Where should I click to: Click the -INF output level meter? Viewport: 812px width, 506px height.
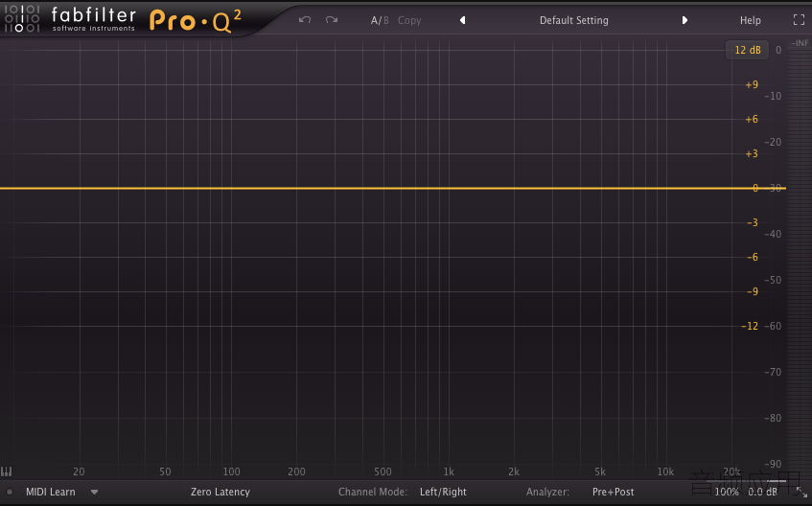799,43
